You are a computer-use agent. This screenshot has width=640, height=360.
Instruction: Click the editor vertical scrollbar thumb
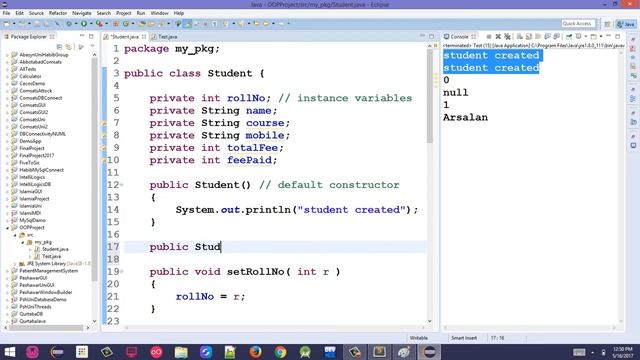[430, 96]
